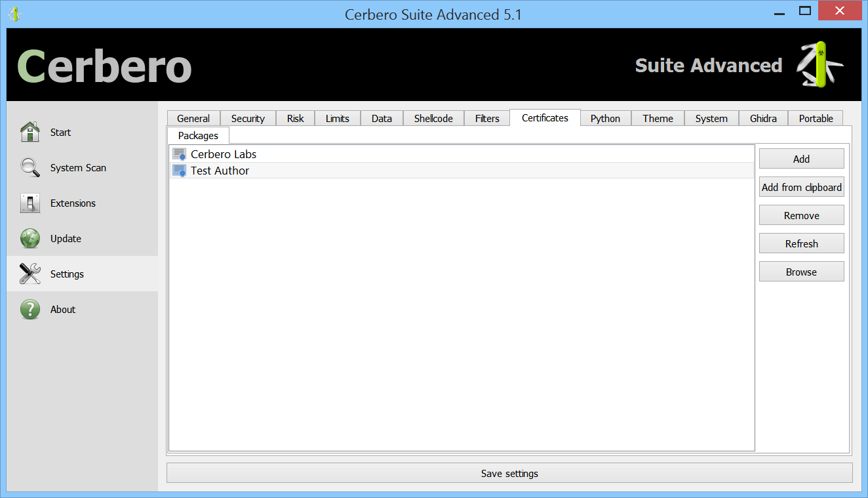Open Extensions from sidebar label
Viewport: 868px width, 498px height.
tap(73, 203)
